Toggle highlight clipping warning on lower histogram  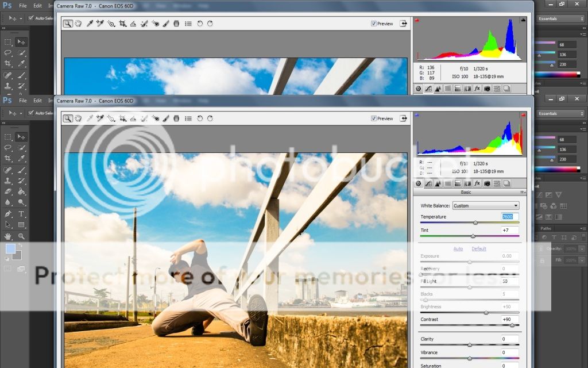523,115
